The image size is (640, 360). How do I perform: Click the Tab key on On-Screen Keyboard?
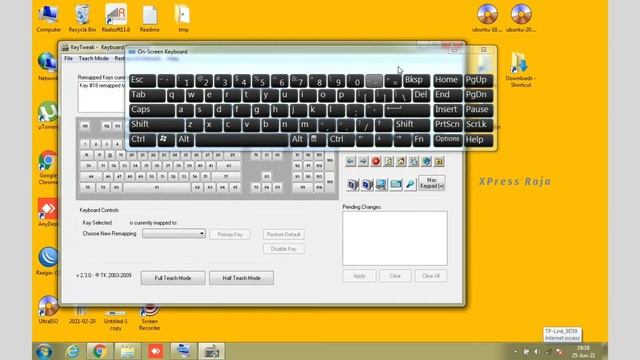(x=147, y=96)
